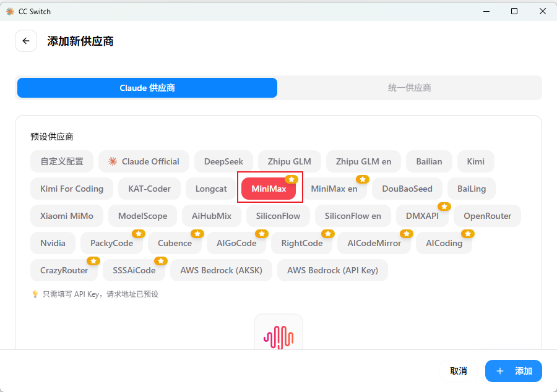Click the star badge on RightCode
The height and width of the screenshot is (392, 557).
pos(328,234)
